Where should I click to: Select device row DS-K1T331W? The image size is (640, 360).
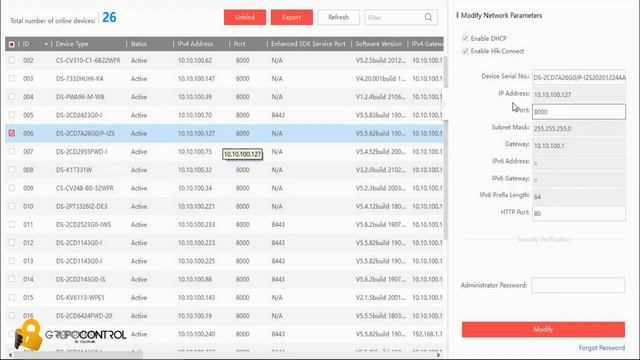click(x=224, y=170)
